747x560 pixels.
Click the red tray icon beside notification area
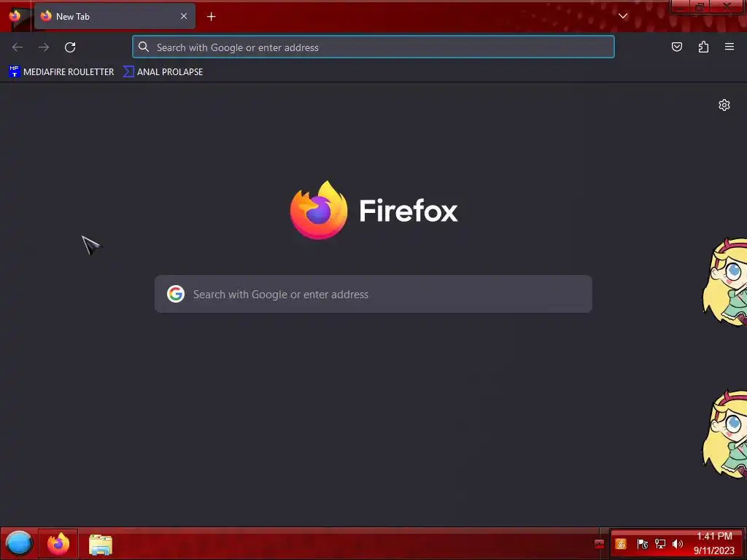click(600, 544)
